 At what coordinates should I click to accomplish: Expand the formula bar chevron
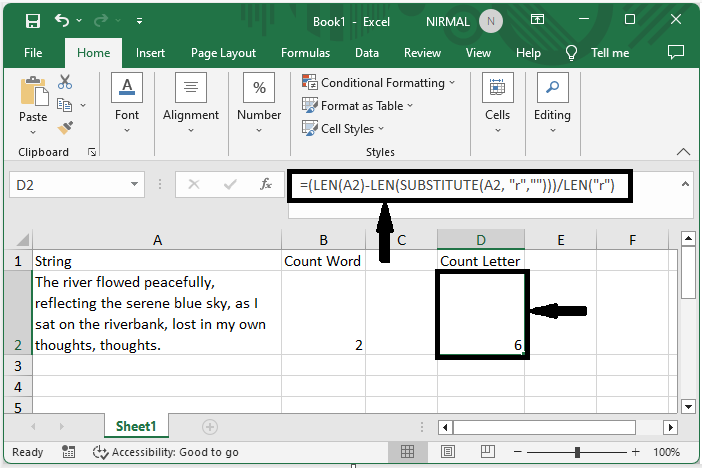pyautogui.click(x=685, y=184)
